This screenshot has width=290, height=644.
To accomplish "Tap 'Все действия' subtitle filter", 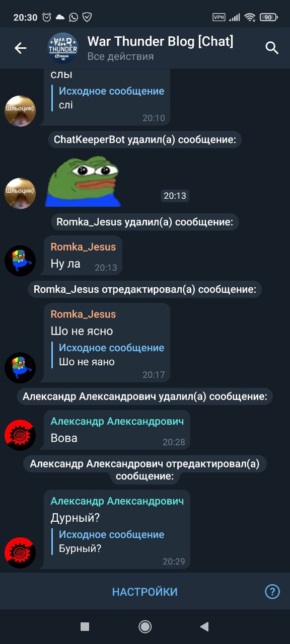I will coord(120,56).
